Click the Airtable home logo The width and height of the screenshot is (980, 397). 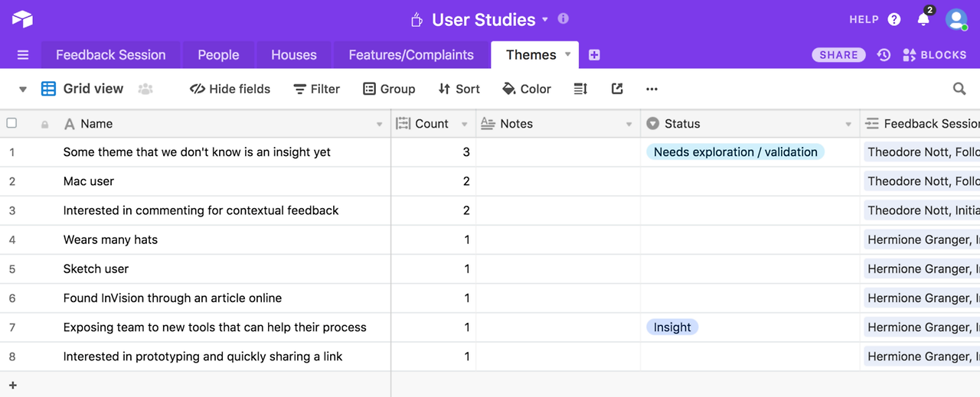pyautogui.click(x=22, y=19)
